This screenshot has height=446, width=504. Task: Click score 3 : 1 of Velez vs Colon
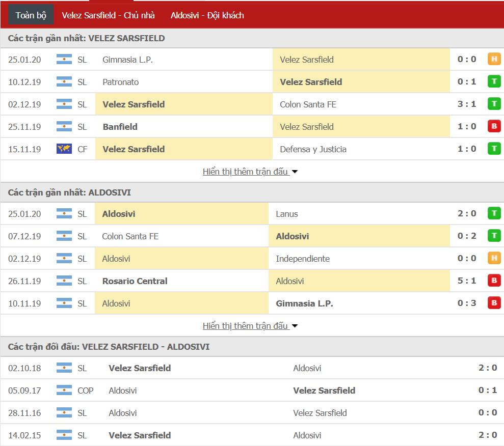(467, 104)
